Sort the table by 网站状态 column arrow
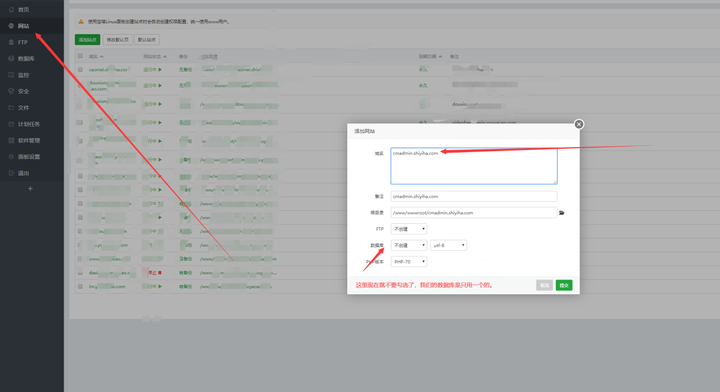Image resolution: width=720 pixels, height=392 pixels. 165,56
